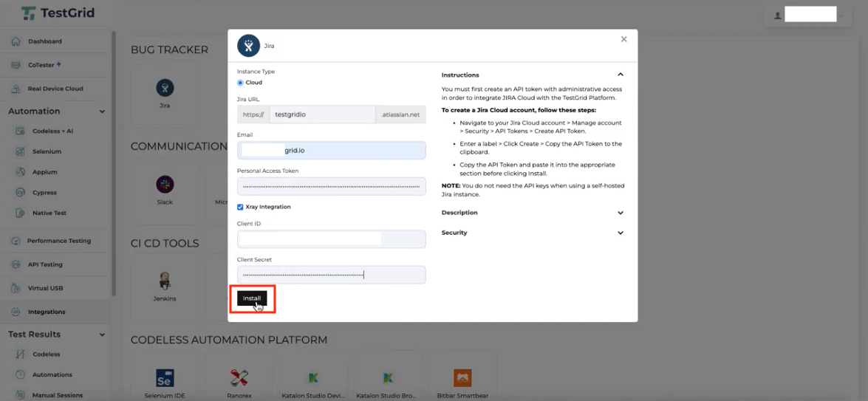The height and width of the screenshot is (401, 868).
Task: Click the Client ID field
Action: [x=332, y=239]
